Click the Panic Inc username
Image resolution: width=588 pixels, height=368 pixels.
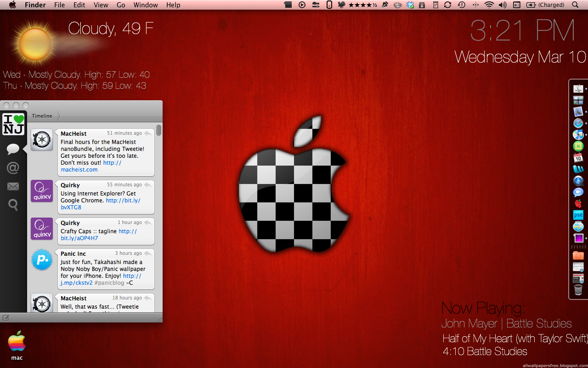click(x=73, y=254)
